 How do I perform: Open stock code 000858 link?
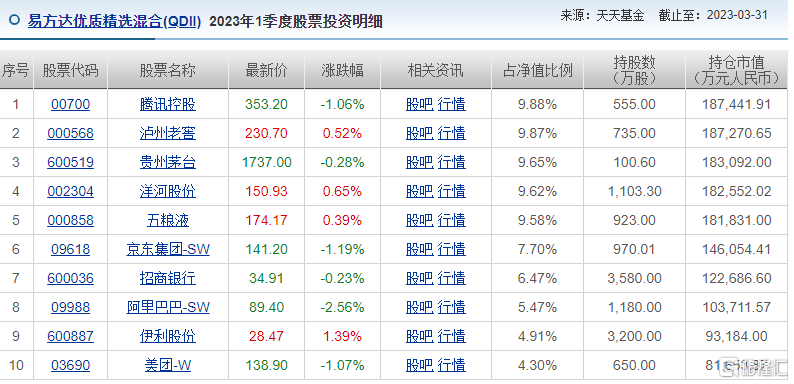[70, 220]
